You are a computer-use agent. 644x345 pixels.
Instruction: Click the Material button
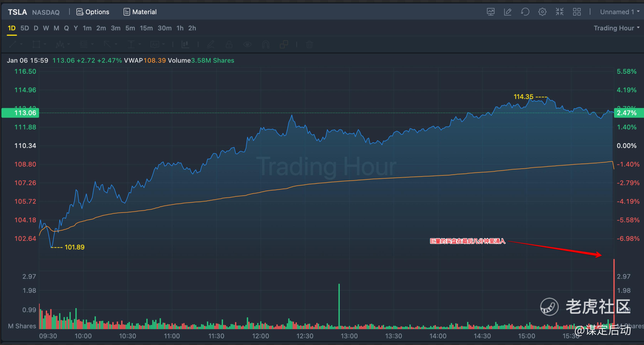[x=140, y=12]
